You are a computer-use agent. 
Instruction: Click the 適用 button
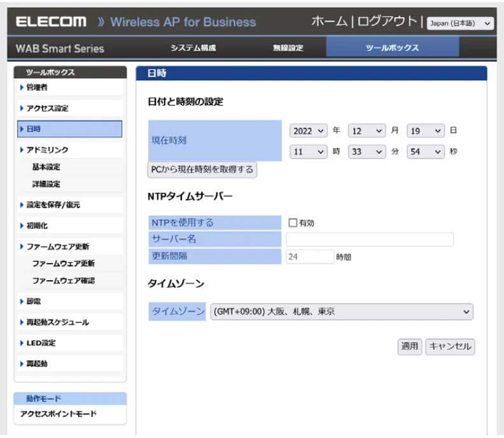point(410,347)
